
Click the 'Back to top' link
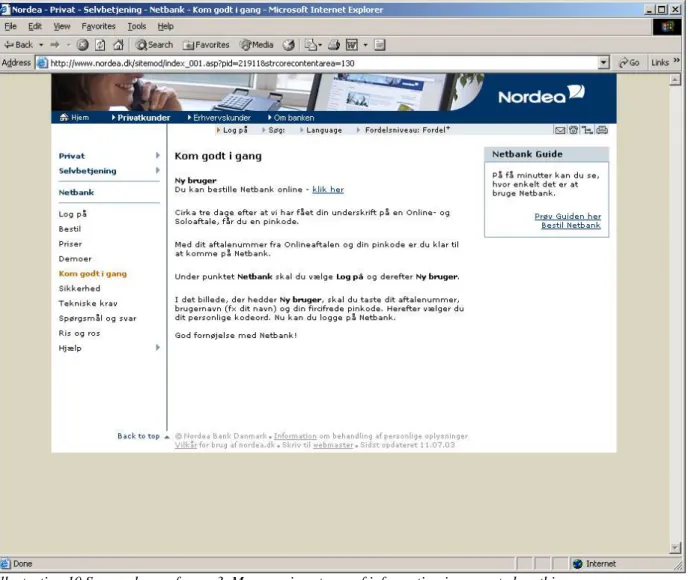click(138, 436)
